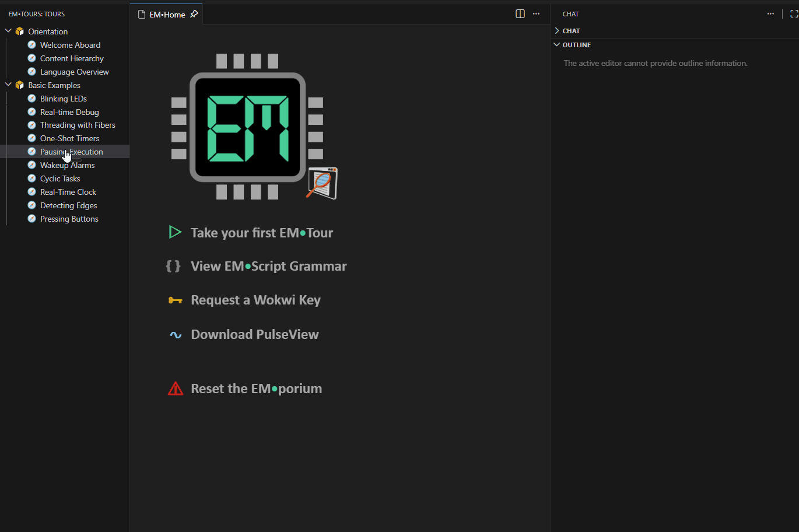Click the green play triangle icon
The height and width of the screenshot is (532, 799).
point(175,233)
